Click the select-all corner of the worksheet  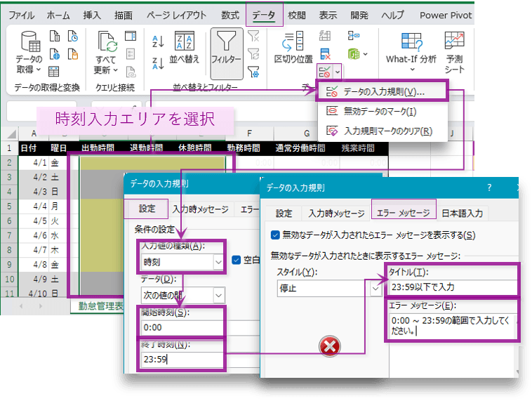(x=11, y=133)
